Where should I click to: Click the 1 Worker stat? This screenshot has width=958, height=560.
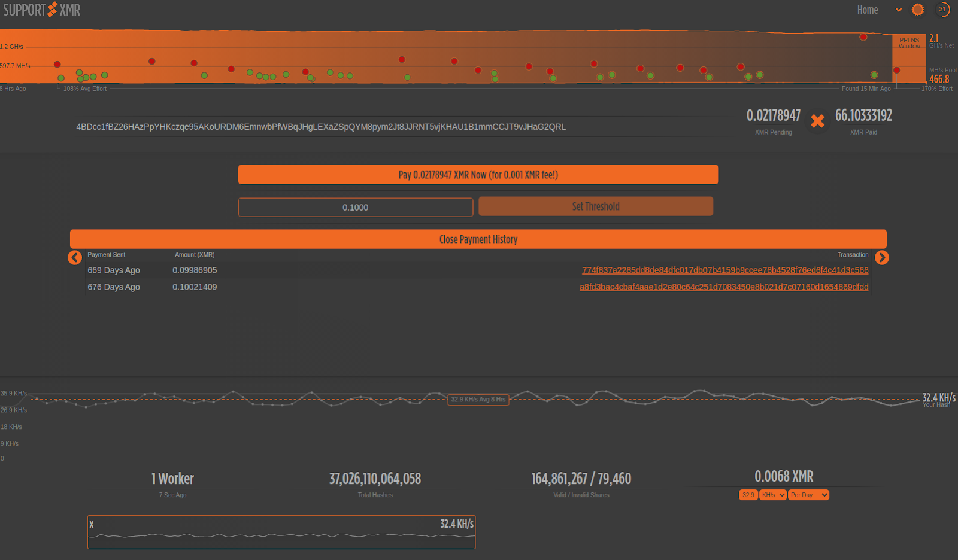click(x=172, y=479)
